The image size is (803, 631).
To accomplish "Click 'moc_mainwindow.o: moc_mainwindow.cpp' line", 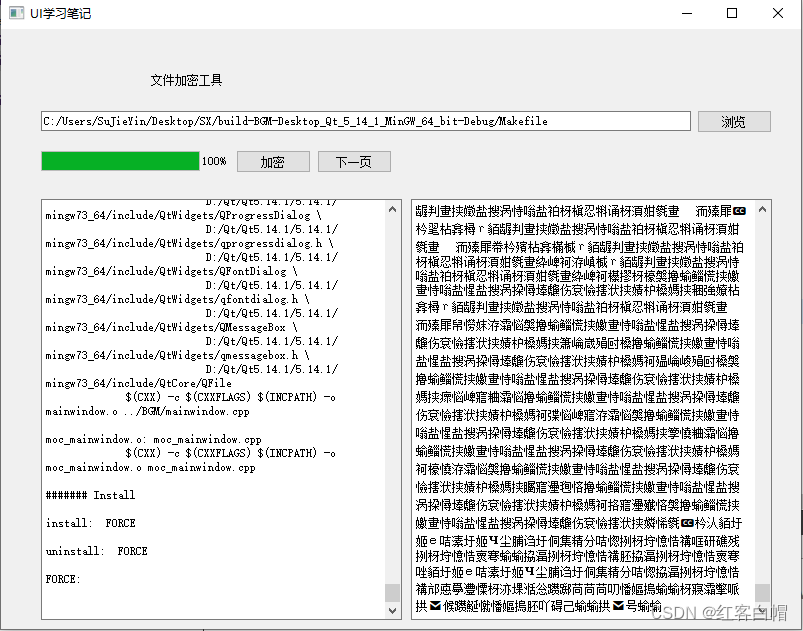I will (153, 439).
